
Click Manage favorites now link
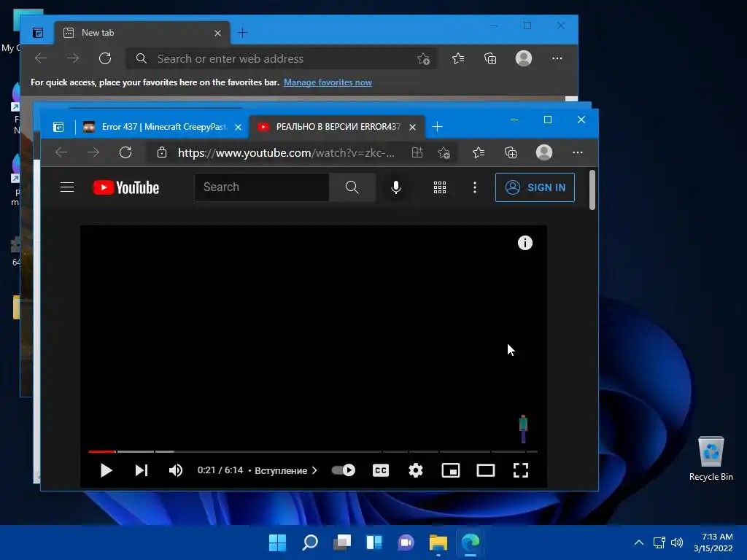(x=328, y=82)
